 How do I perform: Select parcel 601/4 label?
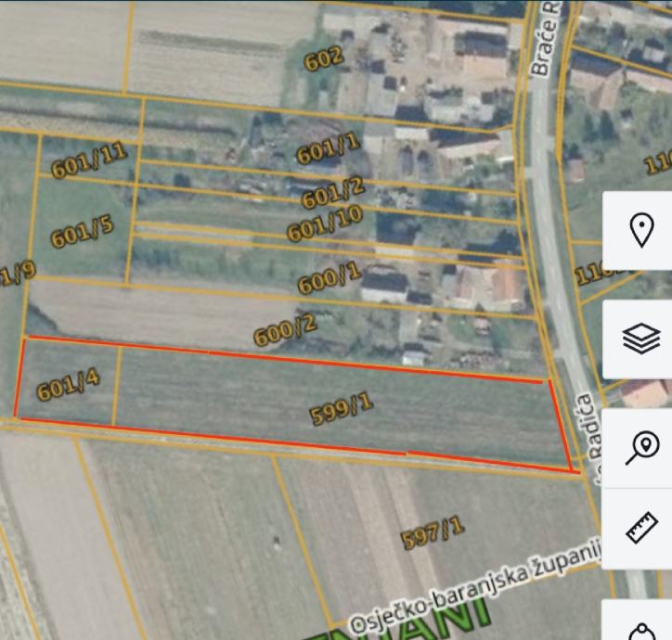69,385
